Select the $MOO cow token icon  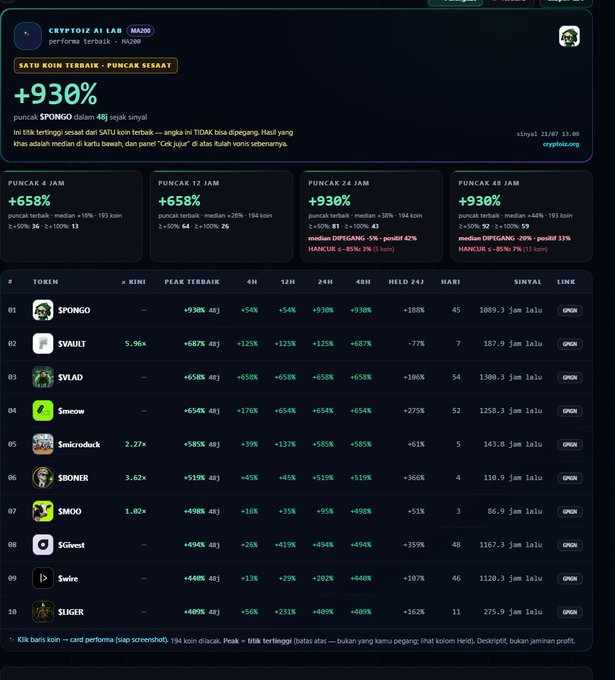(x=43, y=511)
